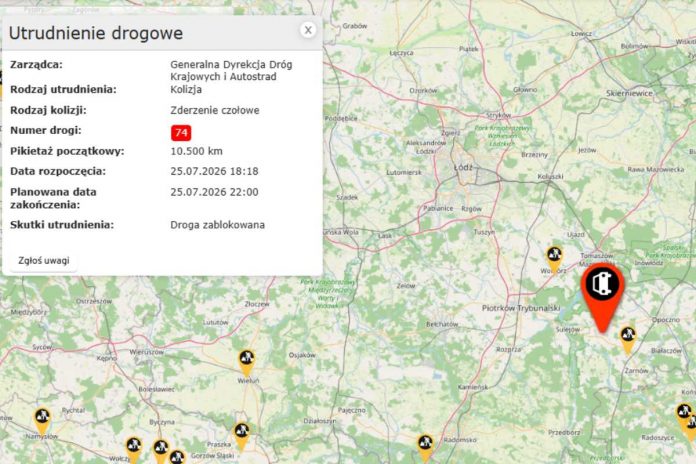Click the Rawa Mazowiecka map label
696x464 pixels.
(x=656, y=169)
